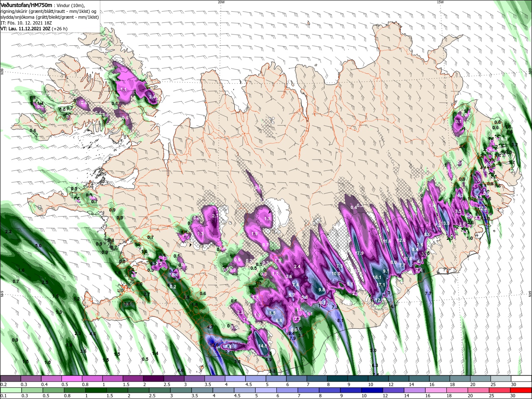The image size is (532, 399).
Task: Click the Veðurstofan/HM750m title text
Action: coord(26,5)
